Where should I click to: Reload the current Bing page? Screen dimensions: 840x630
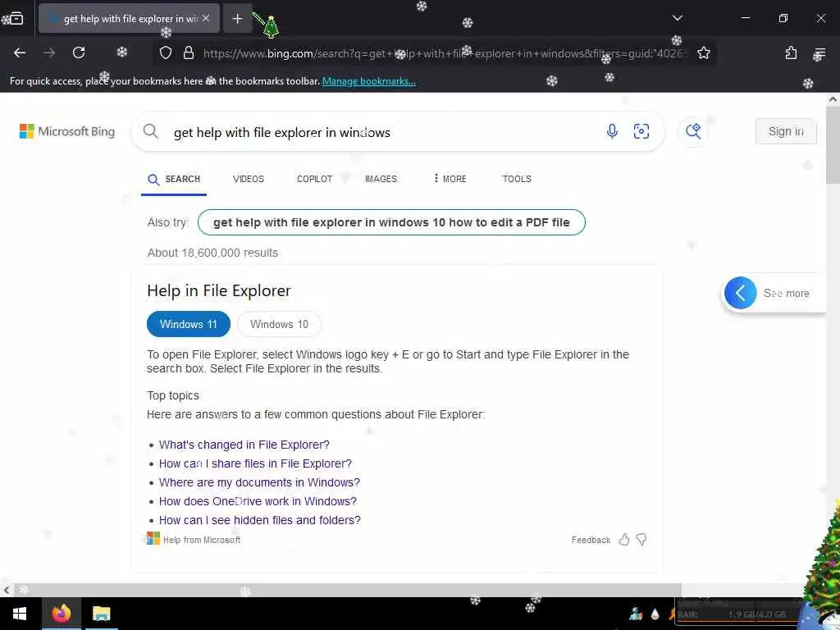[x=79, y=52]
